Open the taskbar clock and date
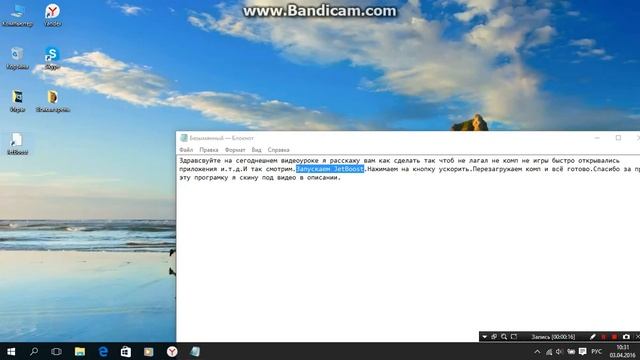Image resolution: width=640 pixels, height=360 pixels. (x=623, y=351)
